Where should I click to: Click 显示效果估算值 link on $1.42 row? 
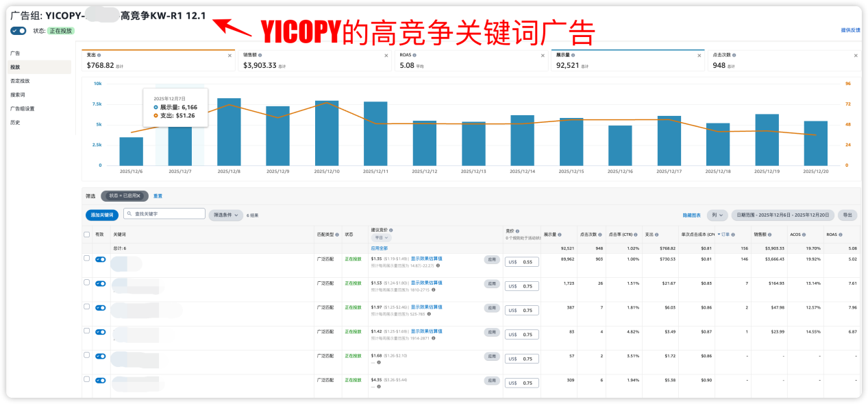(x=427, y=331)
